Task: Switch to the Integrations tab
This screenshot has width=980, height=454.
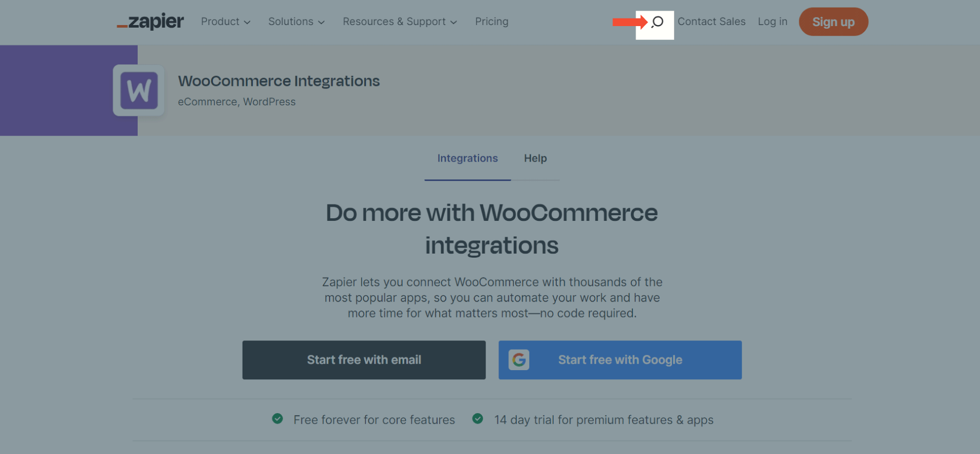Action: [467, 158]
